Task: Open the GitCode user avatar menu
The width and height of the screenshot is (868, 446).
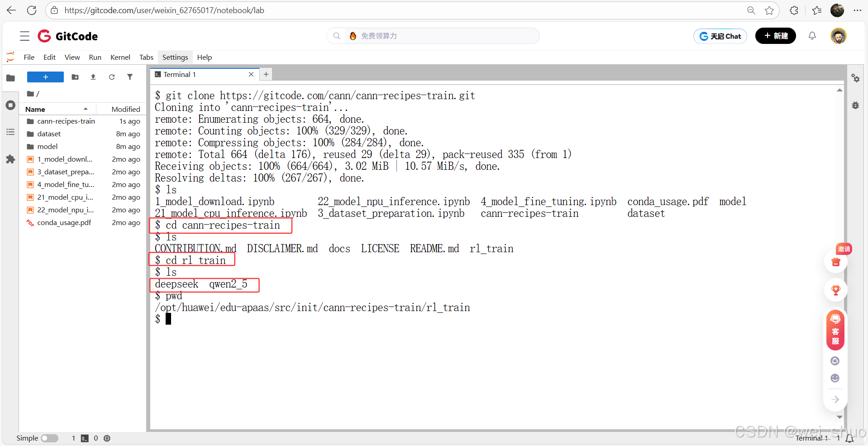Action: point(839,36)
